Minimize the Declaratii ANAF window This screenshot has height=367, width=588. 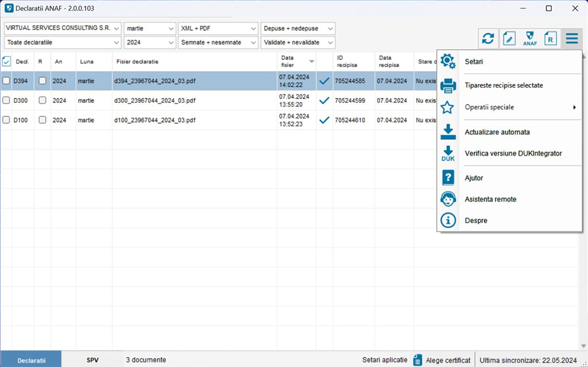tap(522, 8)
